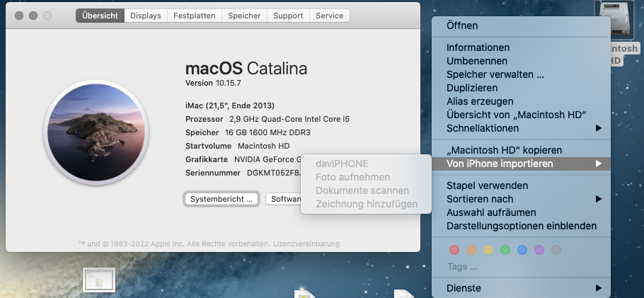Screen dimensions: 644x298
Task: Apply the blue tag color
Action: 522,250
